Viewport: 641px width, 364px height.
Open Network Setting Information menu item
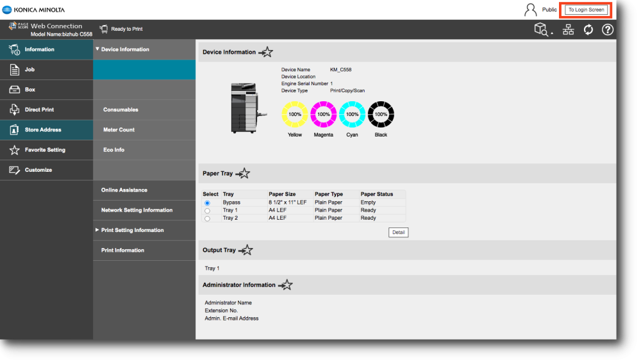click(137, 210)
